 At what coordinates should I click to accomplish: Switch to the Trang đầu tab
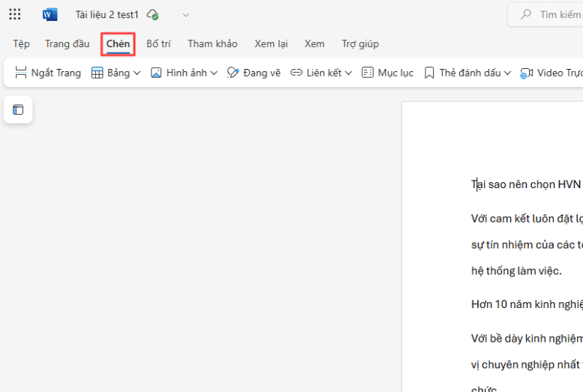pyautogui.click(x=68, y=43)
